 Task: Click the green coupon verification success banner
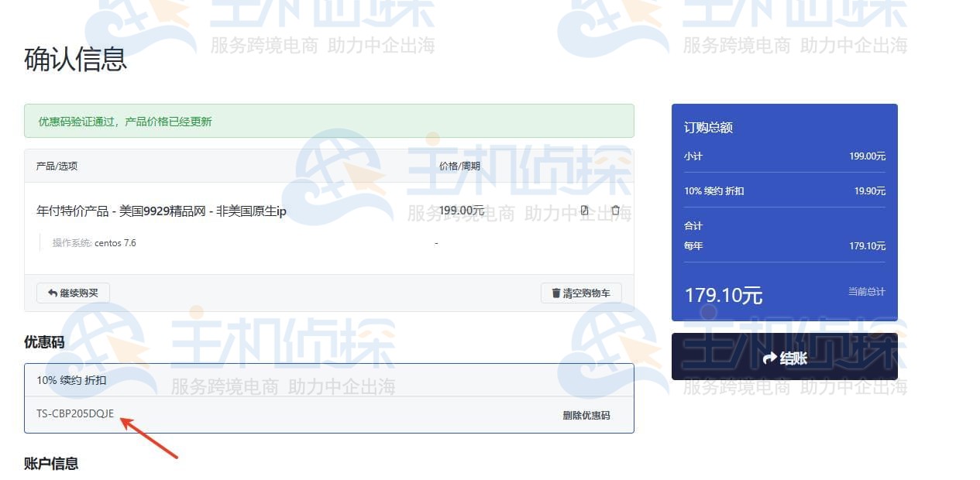[x=329, y=120]
